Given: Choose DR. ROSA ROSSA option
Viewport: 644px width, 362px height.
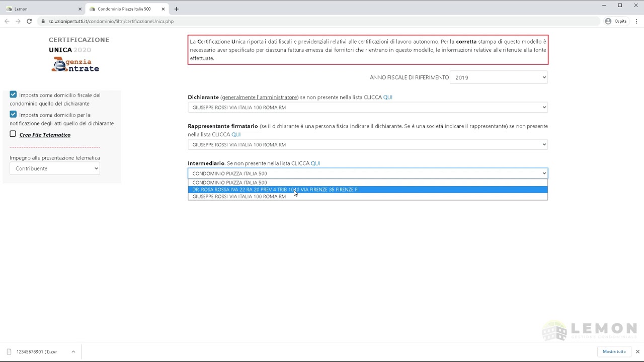Looking at the screenshot, I should click(368, 190).
